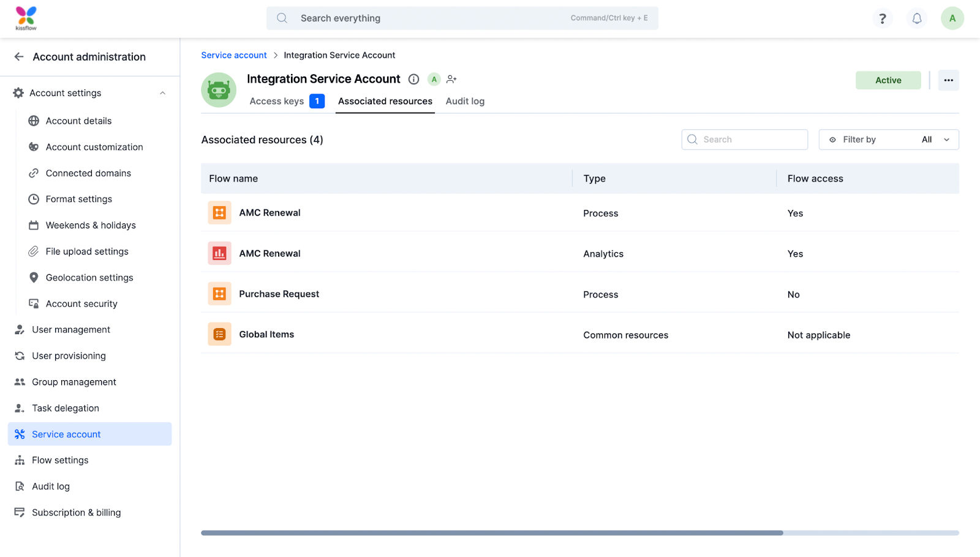Image resolution: width=980 pixels, height=557 pixels.
Task: Click the User management person icon
Action: [x=20, y=330]
